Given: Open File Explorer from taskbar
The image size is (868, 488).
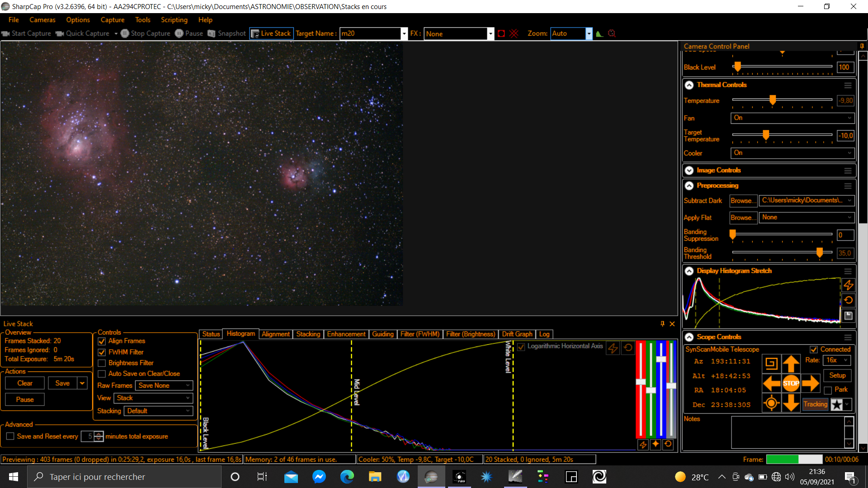Looking at the screenshot, I should (x=375, y=477).
